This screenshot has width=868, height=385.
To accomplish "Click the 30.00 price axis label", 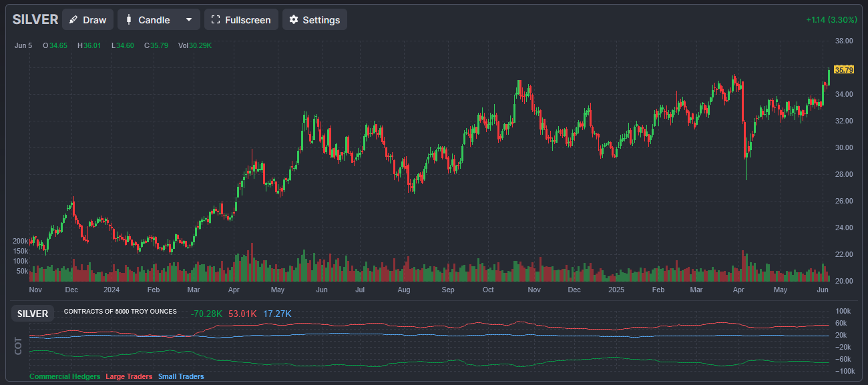I will [x=844, y=147].
